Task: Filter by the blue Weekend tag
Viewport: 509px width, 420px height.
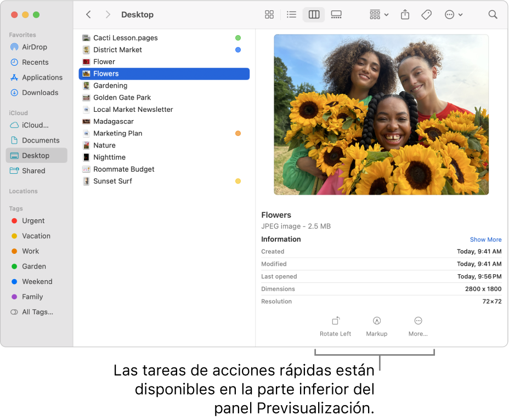Action: [x=37, y=282]
